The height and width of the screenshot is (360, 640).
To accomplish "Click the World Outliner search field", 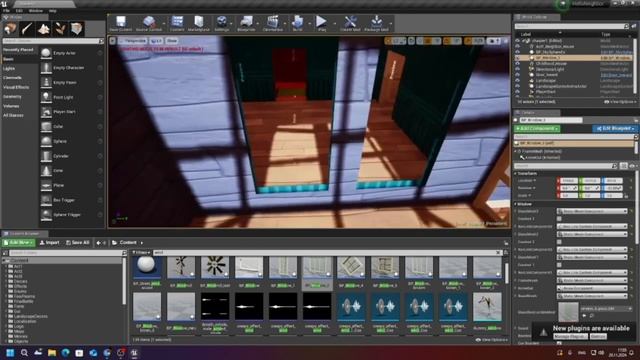I will coord(571,26).
